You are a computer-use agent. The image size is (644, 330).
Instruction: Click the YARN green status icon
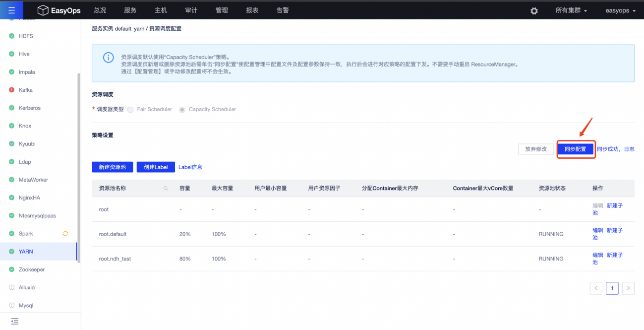tap(11, 252)
